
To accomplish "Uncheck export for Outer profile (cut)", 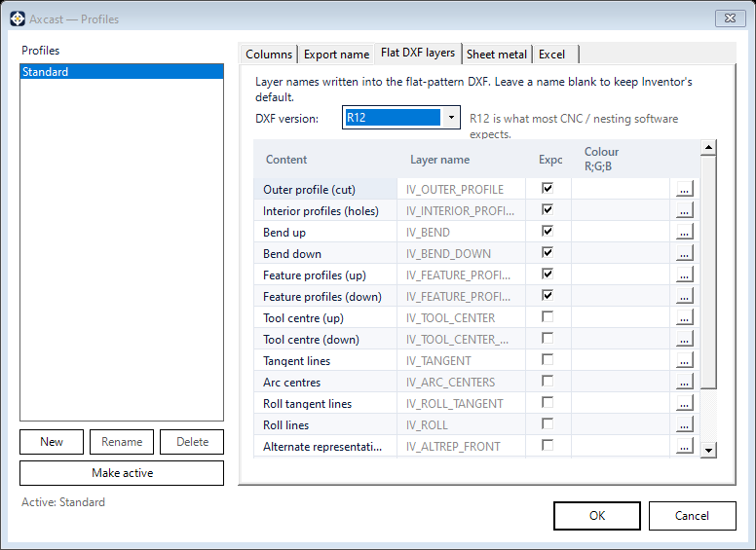I will pos(548,188).
